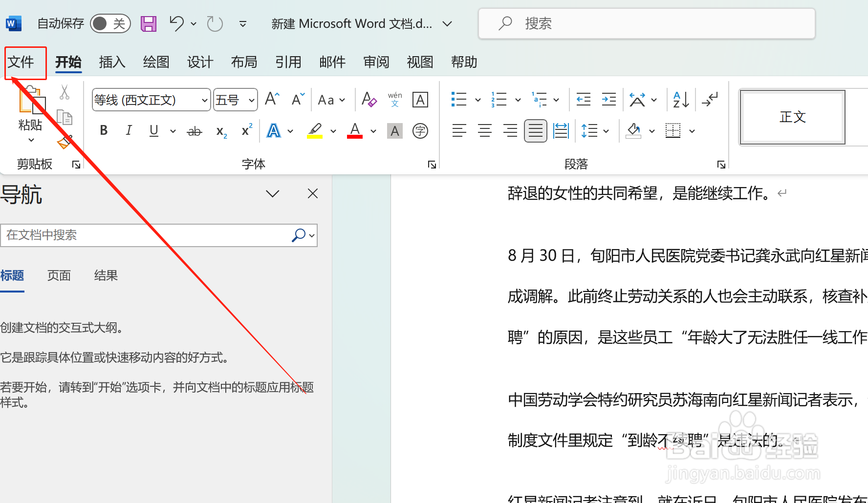Toggle bold formatting

103,130
